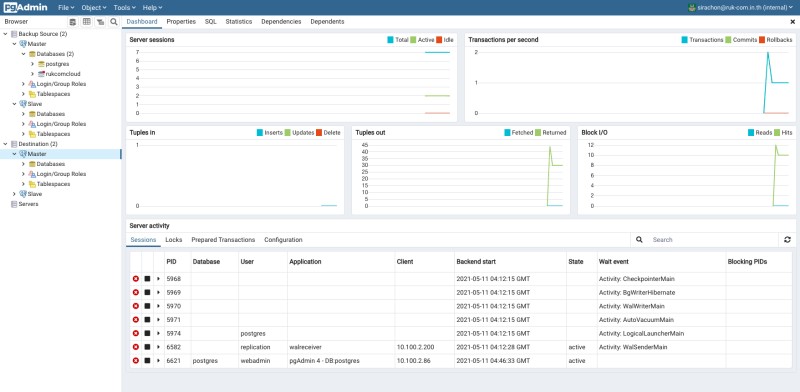Open the Configuration tab
The image size is (800, 392).
point(283,240)
